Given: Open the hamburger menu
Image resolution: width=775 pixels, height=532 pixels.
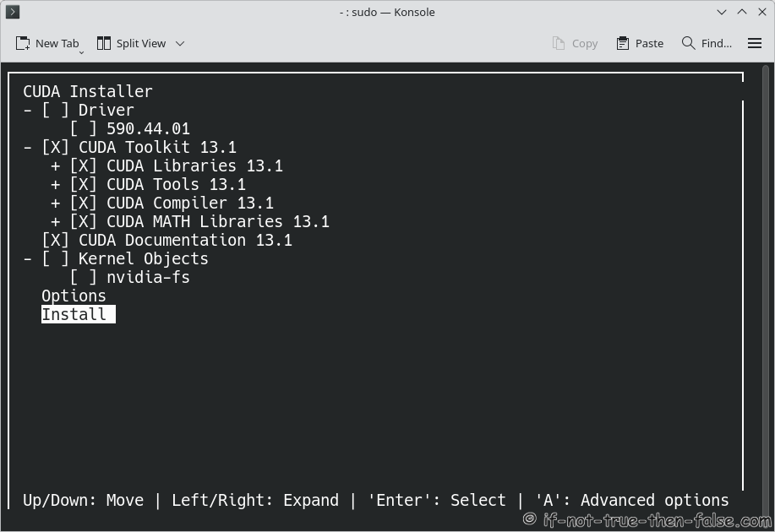Looking at the screenshot, I should [x=754, y=43].
